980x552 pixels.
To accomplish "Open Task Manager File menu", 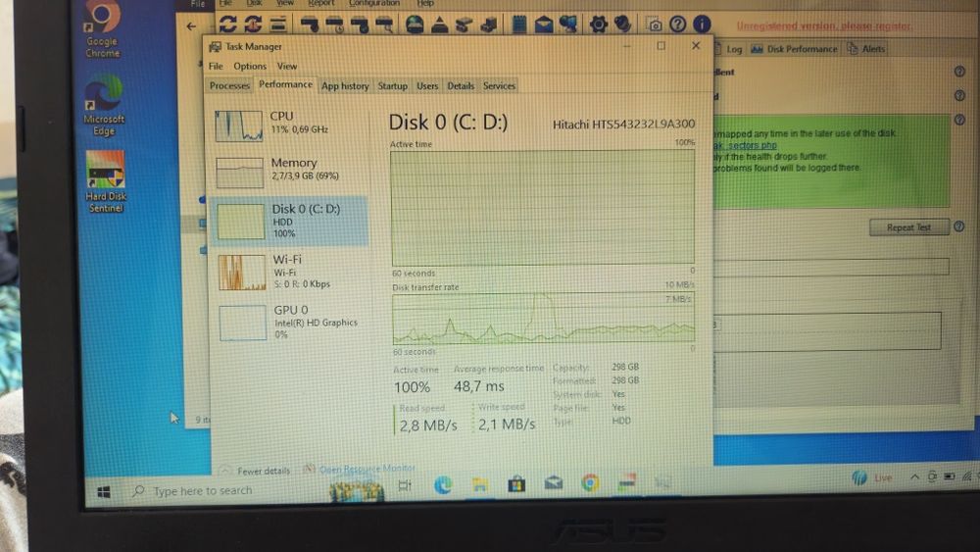I will (x=216, y=67).
